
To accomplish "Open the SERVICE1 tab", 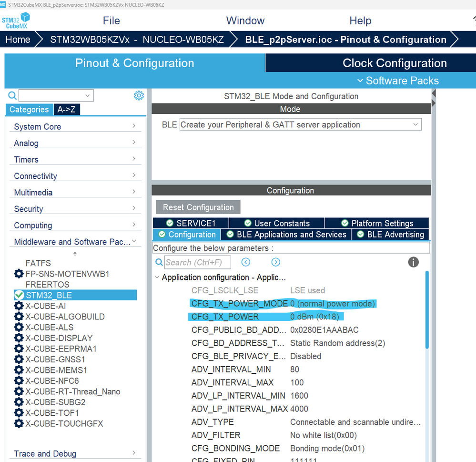I will [x=191, y=223].
